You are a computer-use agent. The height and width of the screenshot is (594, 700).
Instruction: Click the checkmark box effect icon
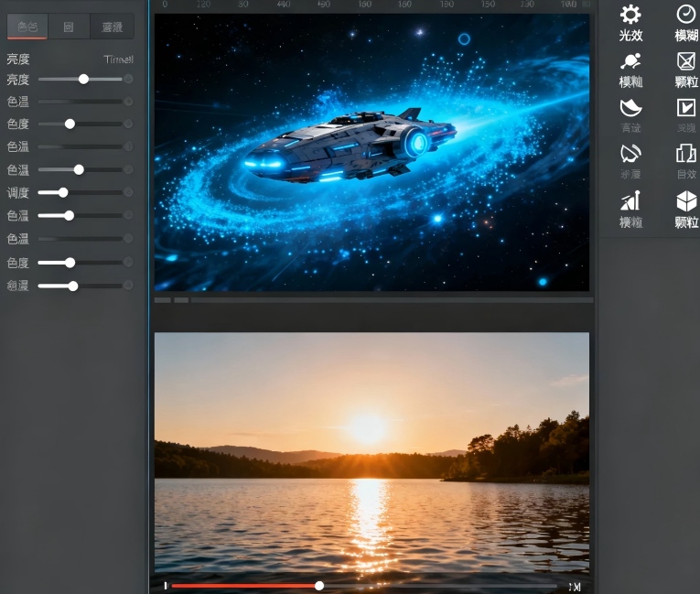tap(685, 108)
